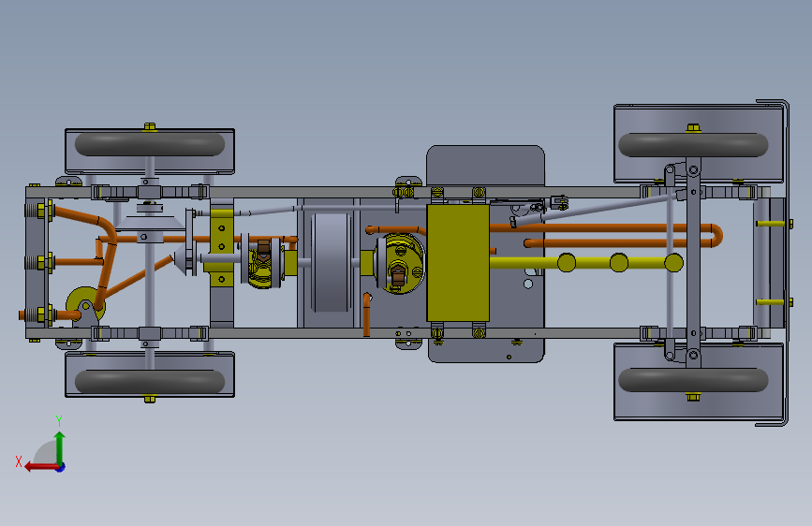Select the copper U-bend pipe end

coord(716,235)
